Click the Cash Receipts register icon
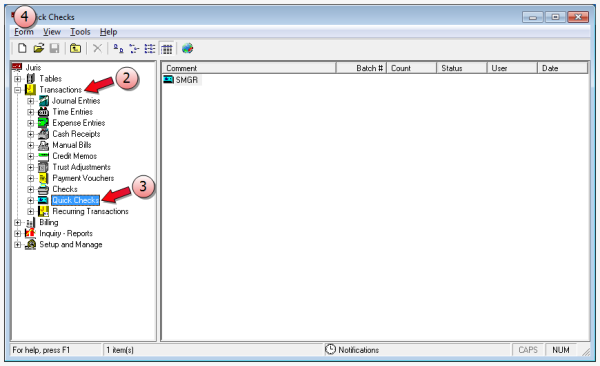Screen dimensions: 600x366 [44, 134]
